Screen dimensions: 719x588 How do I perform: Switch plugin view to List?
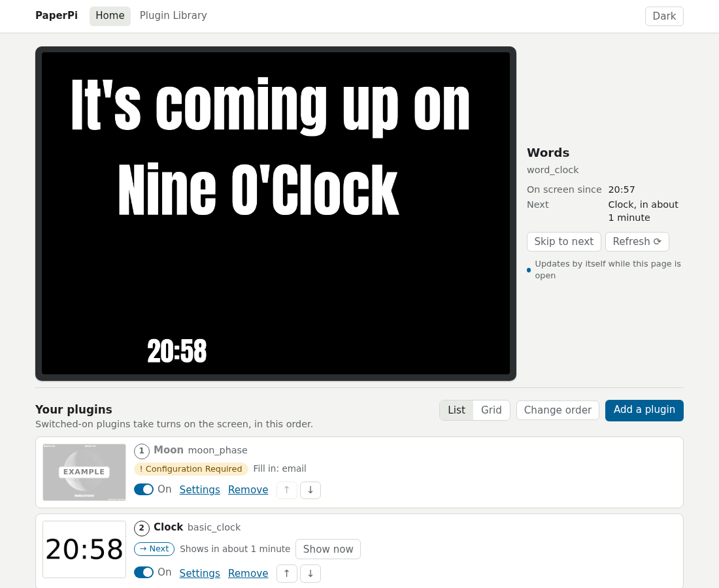coord(456,410)
